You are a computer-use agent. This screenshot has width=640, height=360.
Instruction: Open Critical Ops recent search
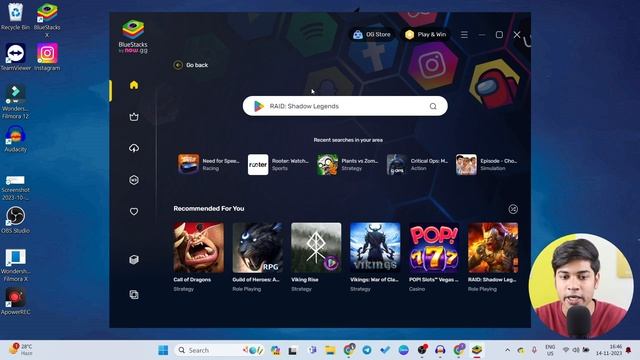(x=417, y=164)
